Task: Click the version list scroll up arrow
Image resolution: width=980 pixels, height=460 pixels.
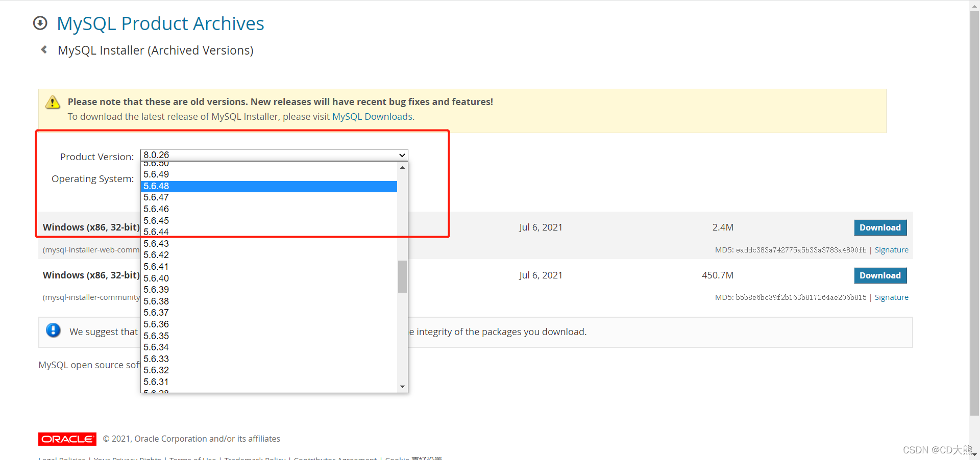Action: pos(402,167)
